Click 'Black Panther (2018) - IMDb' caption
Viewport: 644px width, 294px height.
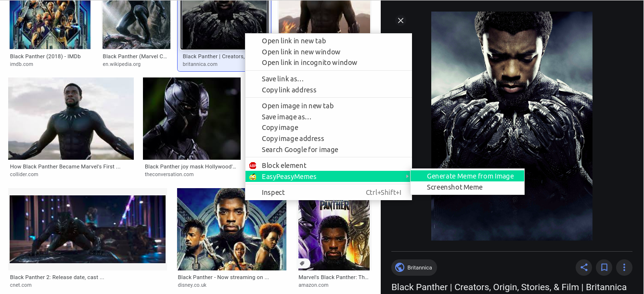pos(45,56)
